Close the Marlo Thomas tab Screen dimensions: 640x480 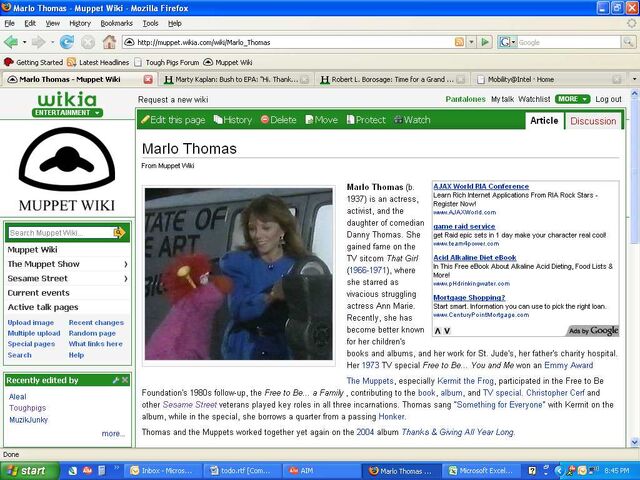(148, 79)
